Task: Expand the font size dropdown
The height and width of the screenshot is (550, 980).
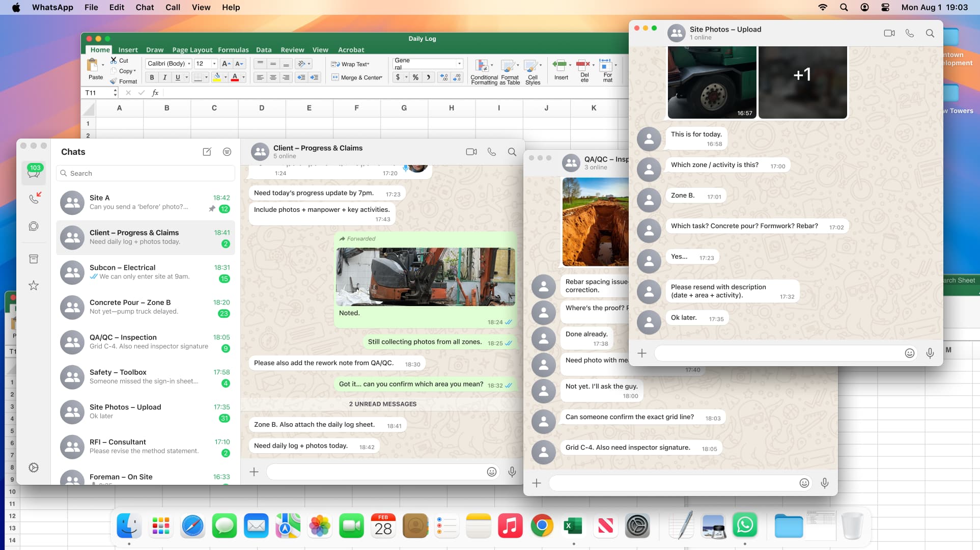Action: point(214,64)
